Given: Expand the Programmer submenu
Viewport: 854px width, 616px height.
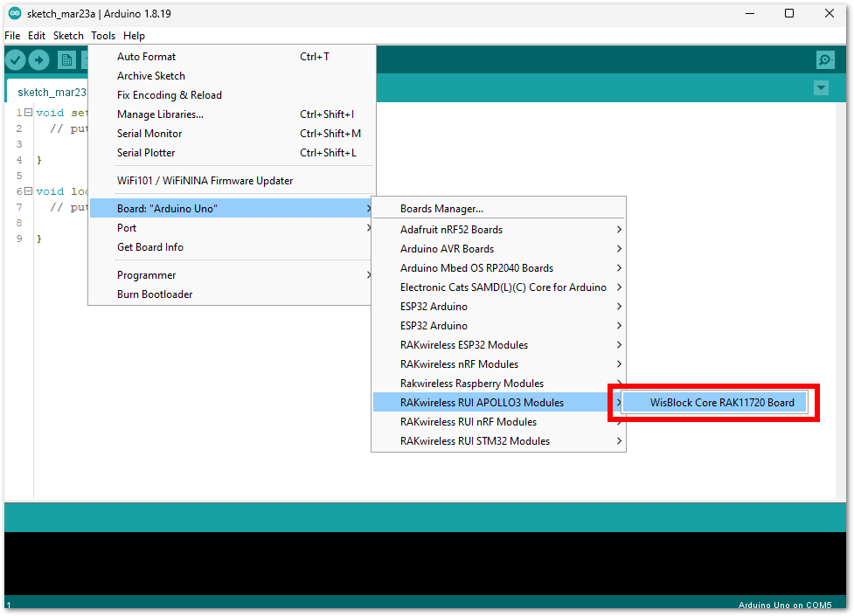Looking at the screenshot, I should (x=232, y=275).
